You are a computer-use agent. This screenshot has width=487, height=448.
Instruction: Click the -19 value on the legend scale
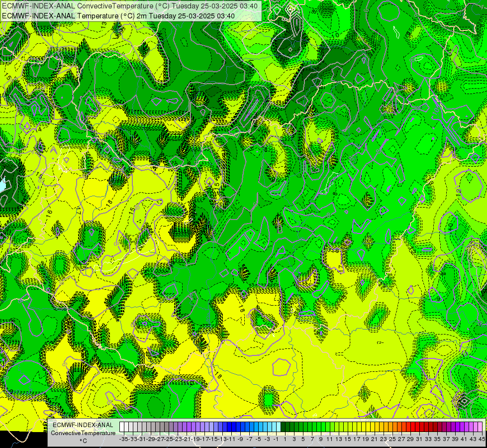pyautogui.click(x=195, y=439)
